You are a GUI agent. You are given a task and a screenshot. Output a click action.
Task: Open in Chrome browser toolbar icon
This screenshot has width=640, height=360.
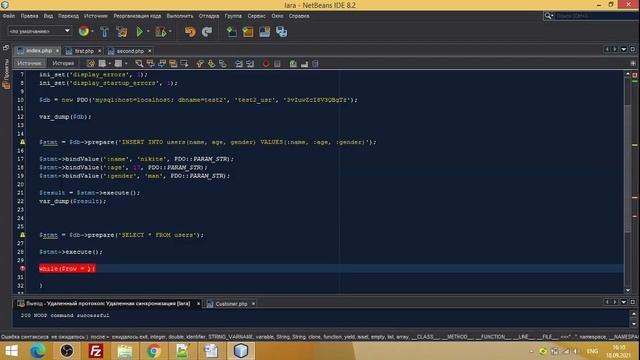84,31
